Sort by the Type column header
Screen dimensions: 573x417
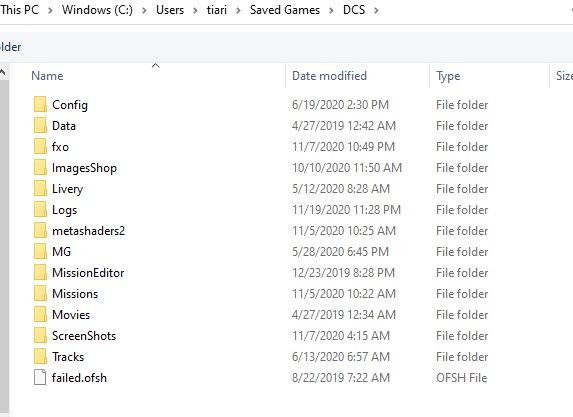448,76
